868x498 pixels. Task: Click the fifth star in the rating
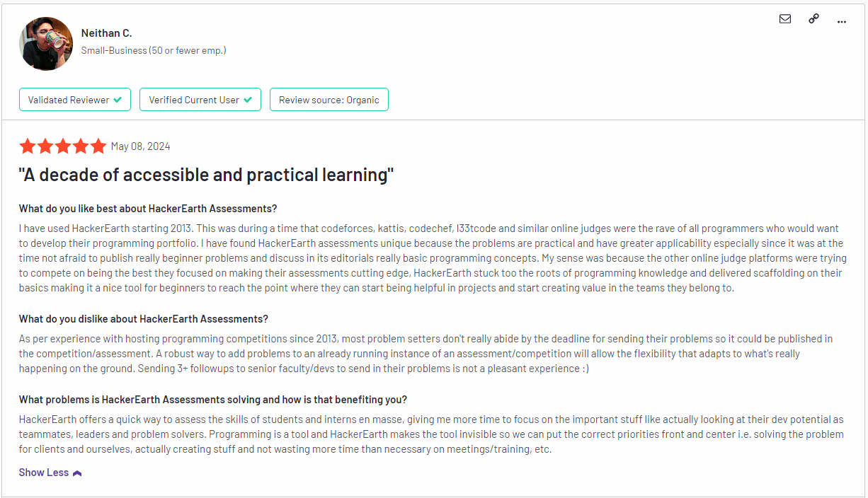coord(98,146)
